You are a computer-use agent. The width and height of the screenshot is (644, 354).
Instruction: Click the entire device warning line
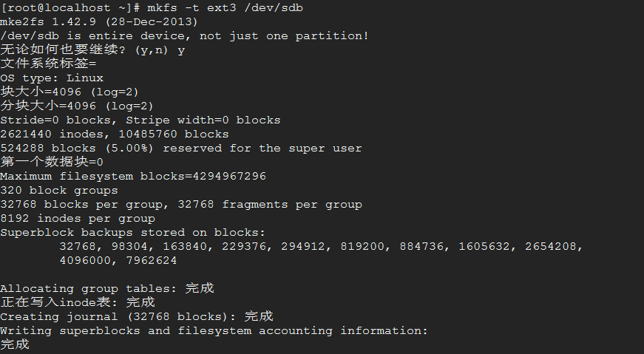(x=184, y=36)
